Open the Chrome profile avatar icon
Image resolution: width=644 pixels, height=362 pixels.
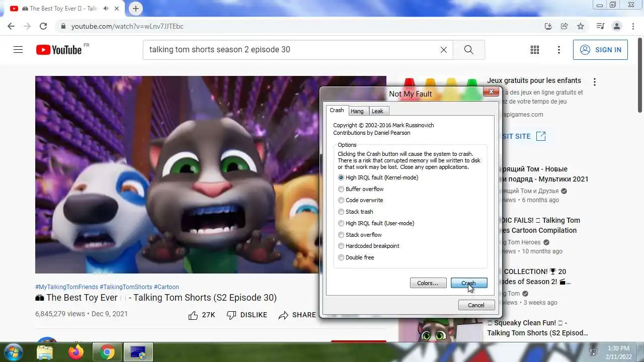click(616, 26)
